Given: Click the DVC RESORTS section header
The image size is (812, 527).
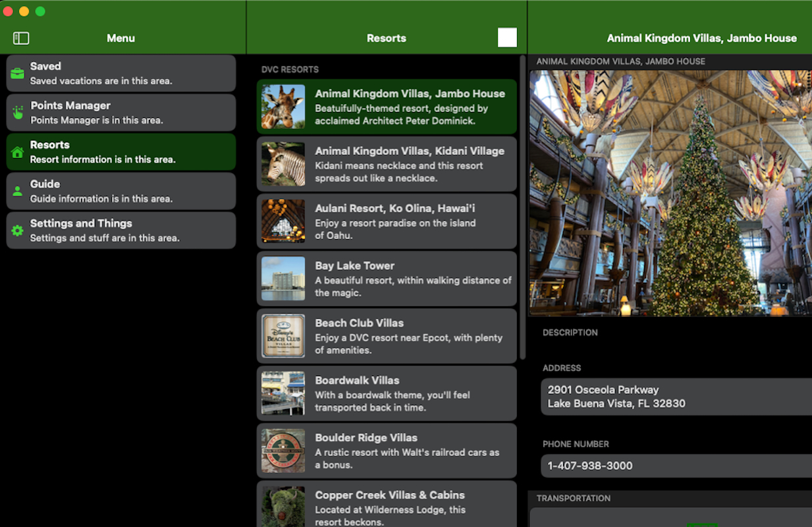Looking at the screenshot, I should (x=290, y=69).
